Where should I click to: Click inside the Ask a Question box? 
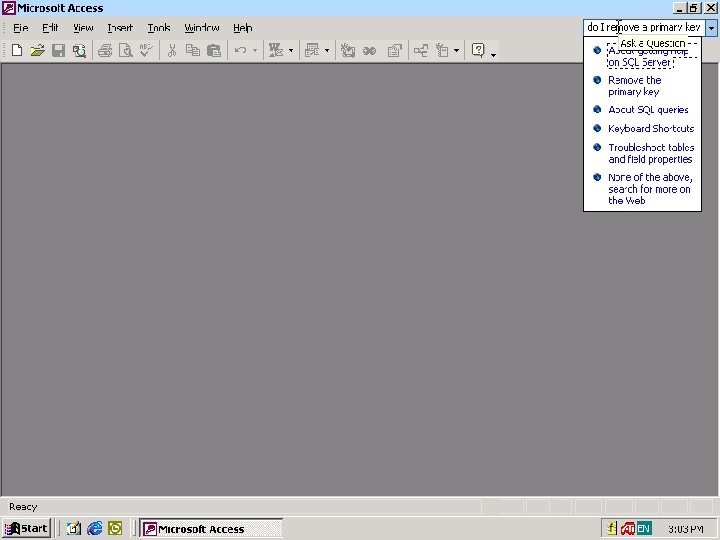(x=644, y=28)
